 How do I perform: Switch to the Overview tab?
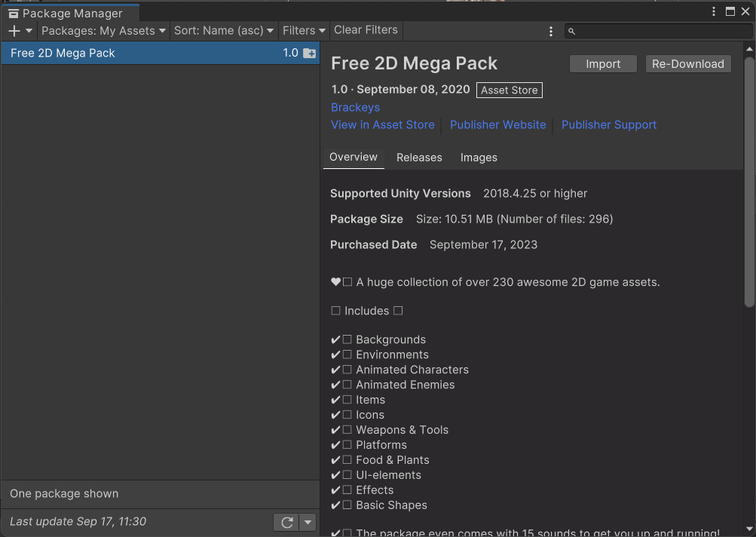[354, 158]
